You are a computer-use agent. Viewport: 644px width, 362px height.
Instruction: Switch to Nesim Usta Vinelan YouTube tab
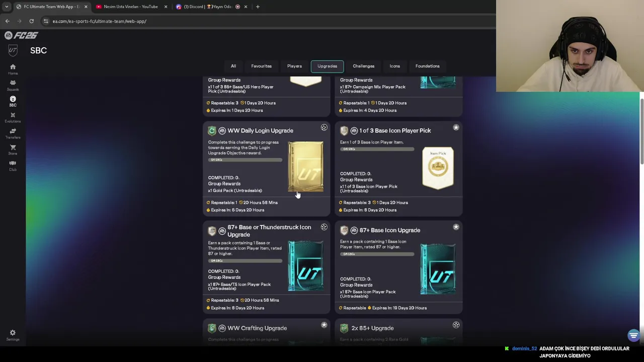131,7
